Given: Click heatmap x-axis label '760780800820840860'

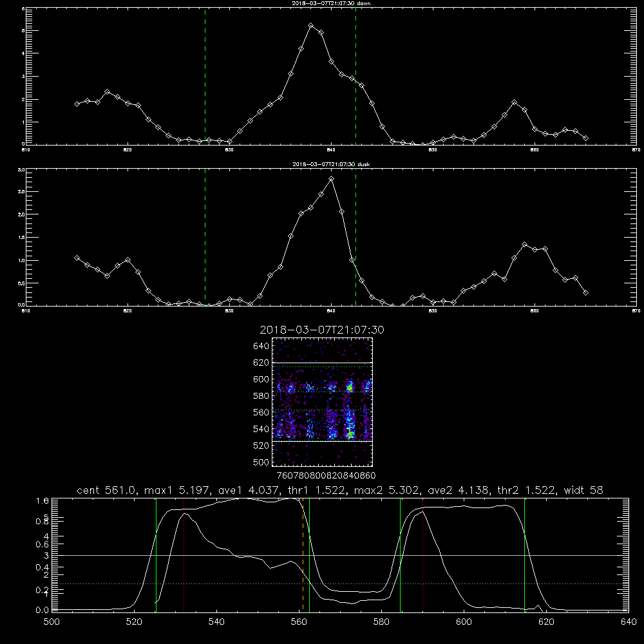Looking at the screenshot, I should 326,476.
